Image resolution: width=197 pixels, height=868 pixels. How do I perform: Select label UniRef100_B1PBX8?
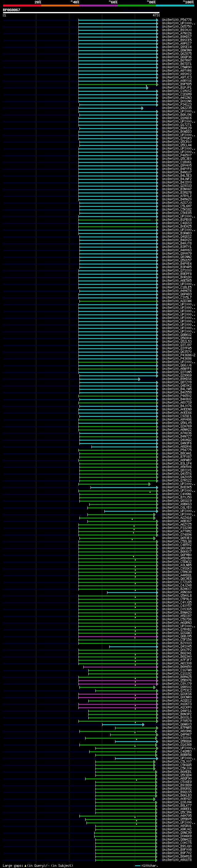[x=177, y=220]
